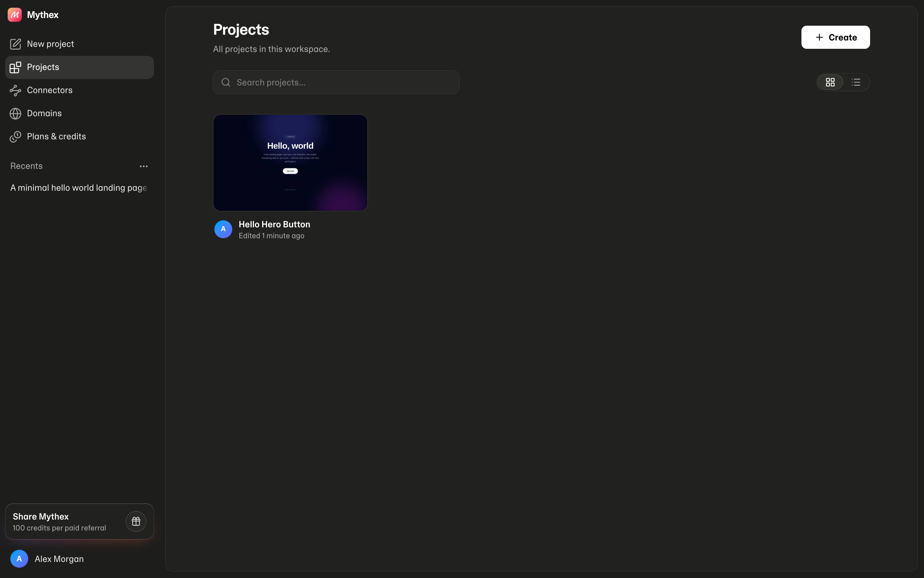
Task: Click the magnifier icon in search bar
Action: pyautogui.click(x=226, y=82)
